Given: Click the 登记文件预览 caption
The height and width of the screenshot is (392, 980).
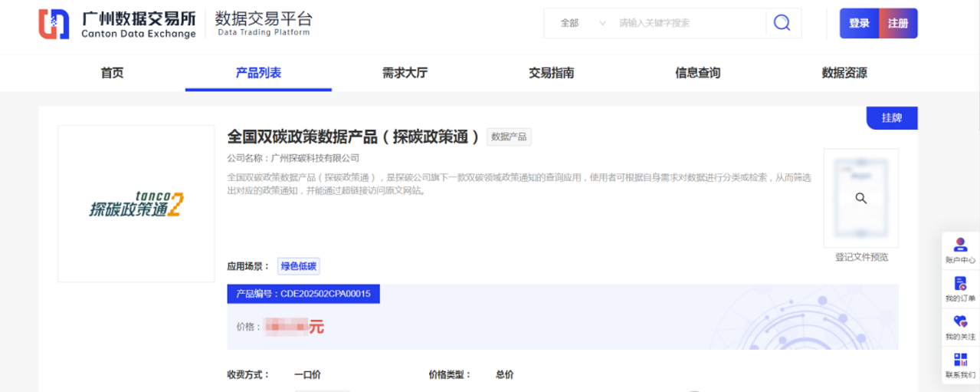Looking at the screenshot, I should 861,257.
